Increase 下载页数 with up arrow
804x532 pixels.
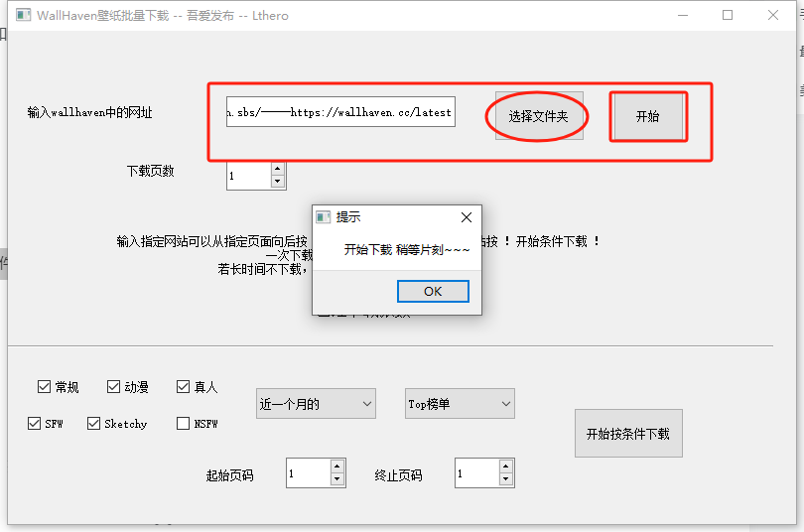pyautogui.click(x=277, y=169)
